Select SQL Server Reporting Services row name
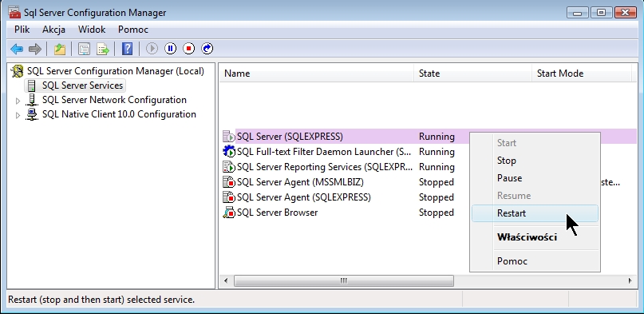Viewport: 644px width, 314px height. [x=325, y=167]
